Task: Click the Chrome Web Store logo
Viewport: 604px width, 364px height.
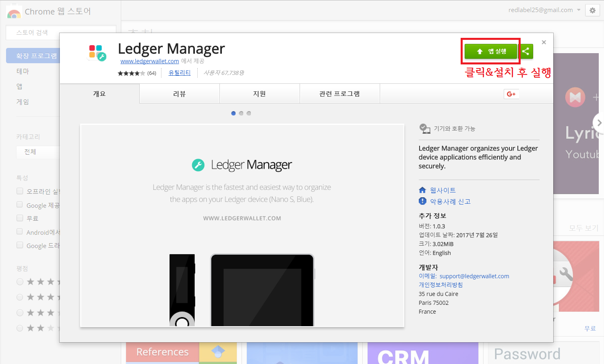Action: tap(14, 12)
